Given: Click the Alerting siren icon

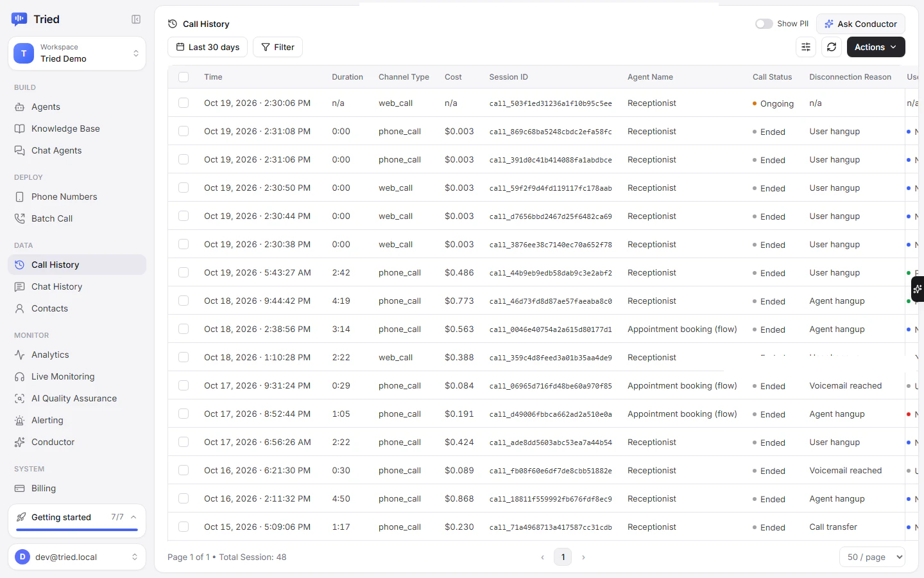Looking at the screenshot, I should tap(20, 420).
